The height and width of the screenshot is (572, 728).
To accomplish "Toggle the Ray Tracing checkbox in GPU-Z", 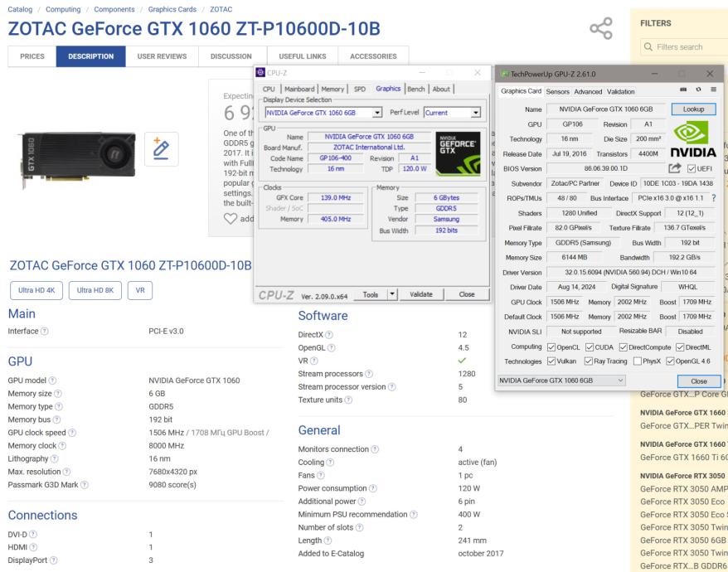I will pyautogui.click(x=588, y=361).
